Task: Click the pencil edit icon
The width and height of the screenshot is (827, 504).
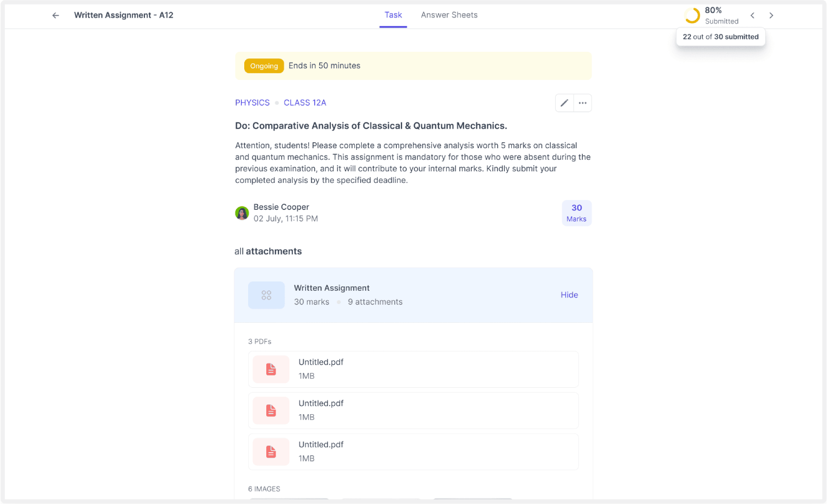Action: point(564,103)
